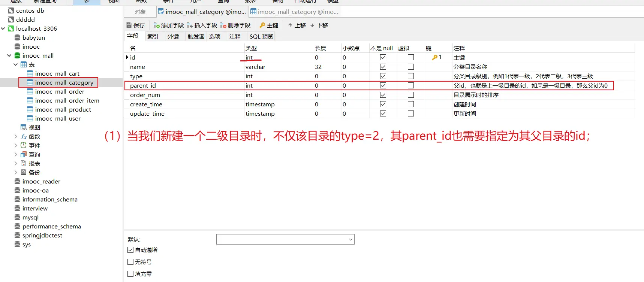
Task: Switch to the 触发器 tab
Action: pyautogui.click(x=196, y=36)
